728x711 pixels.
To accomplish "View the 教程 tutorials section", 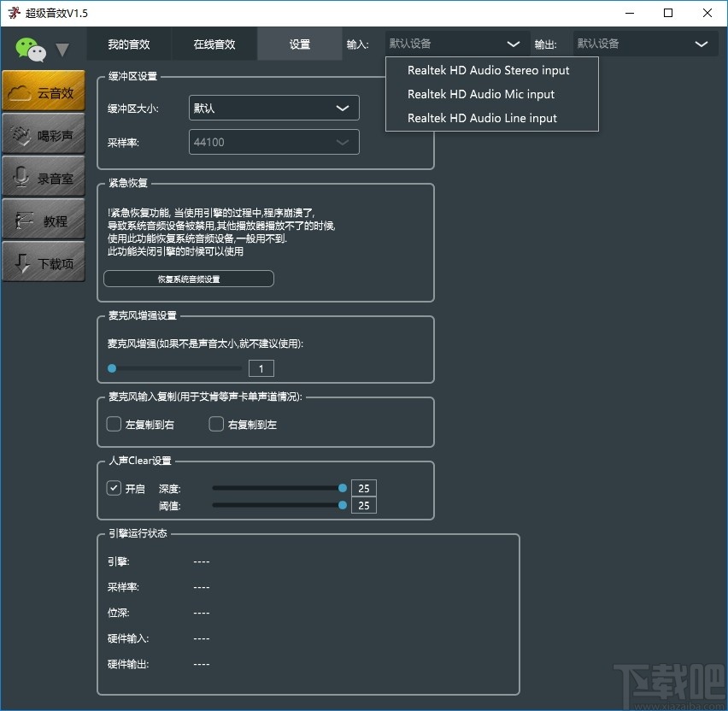I will tap(43, 219).
